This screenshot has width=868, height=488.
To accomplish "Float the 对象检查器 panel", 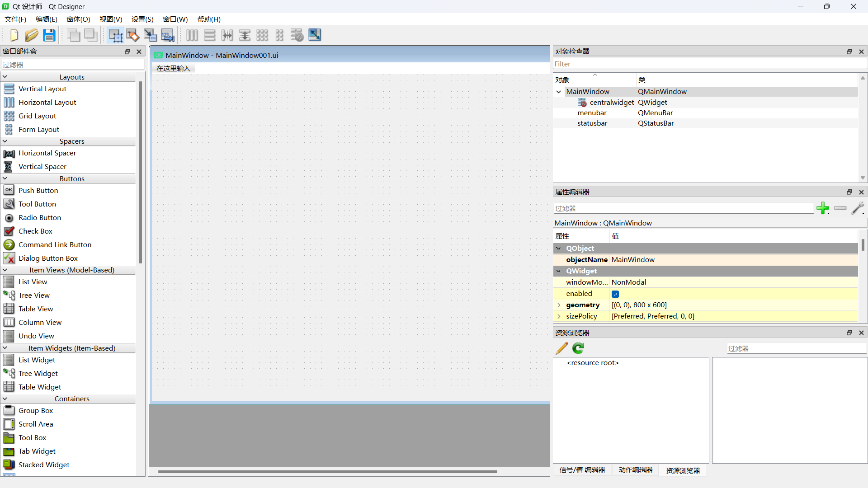I will (x=849, y=52).
